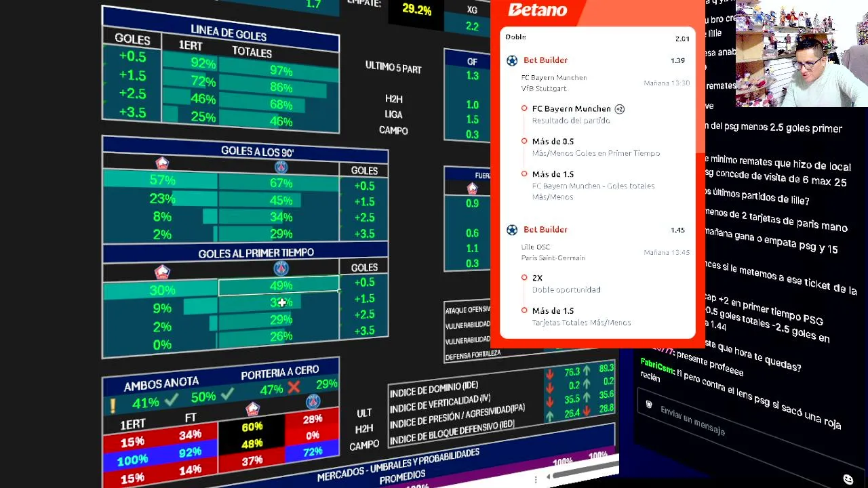
Task: Open the Bet Builder for Lille vs Paris Saint-Germain
Action: pyautogui.click(x=545, y=230)
